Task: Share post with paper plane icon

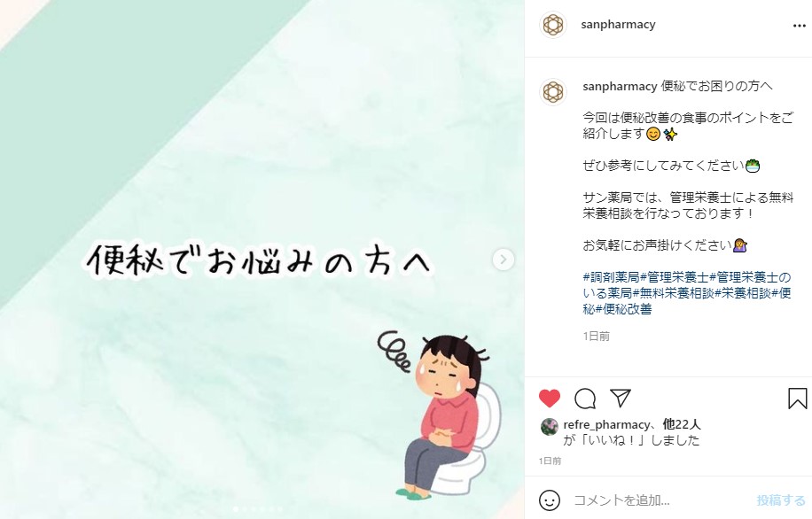Action: coord(621,398)
